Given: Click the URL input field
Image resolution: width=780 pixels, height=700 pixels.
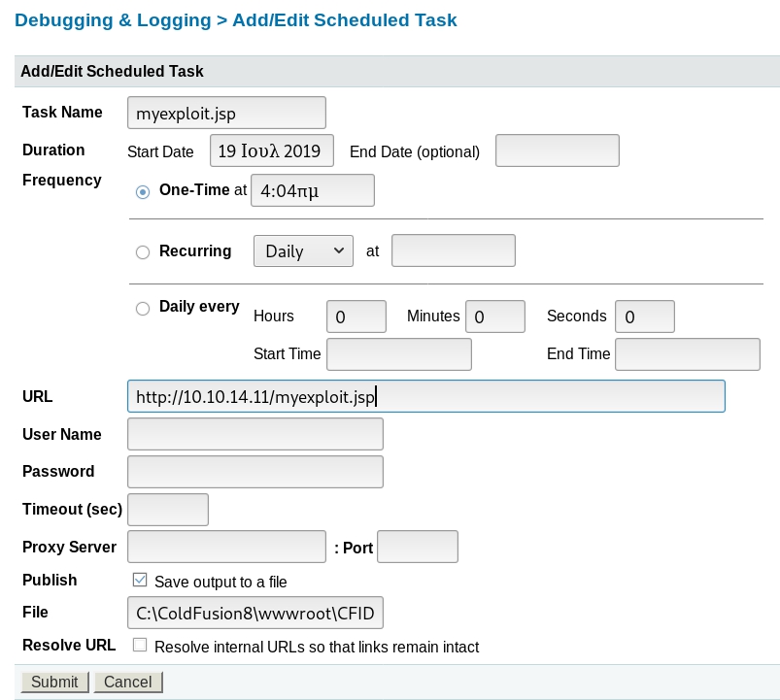Looking at the screenshot, I should click(x=426, y=396).
